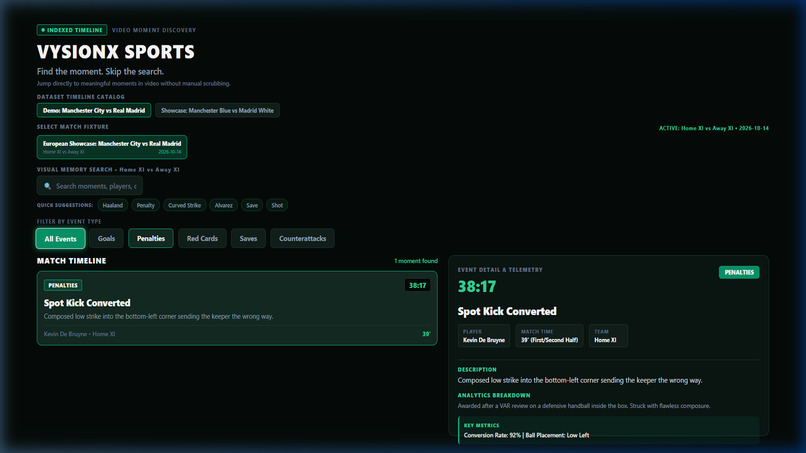Click the large 38:17 time in event detail
Screen dimensions: 806x453
click(x=477, y=286)
